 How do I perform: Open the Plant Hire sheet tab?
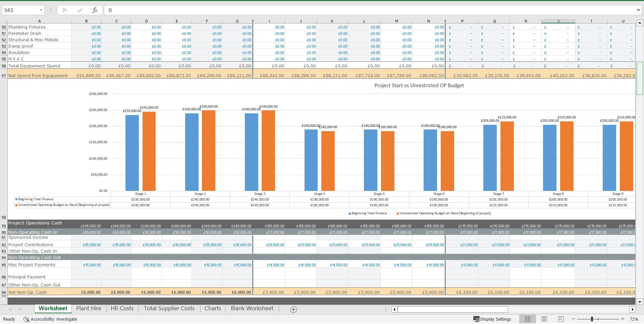point(88,308)
